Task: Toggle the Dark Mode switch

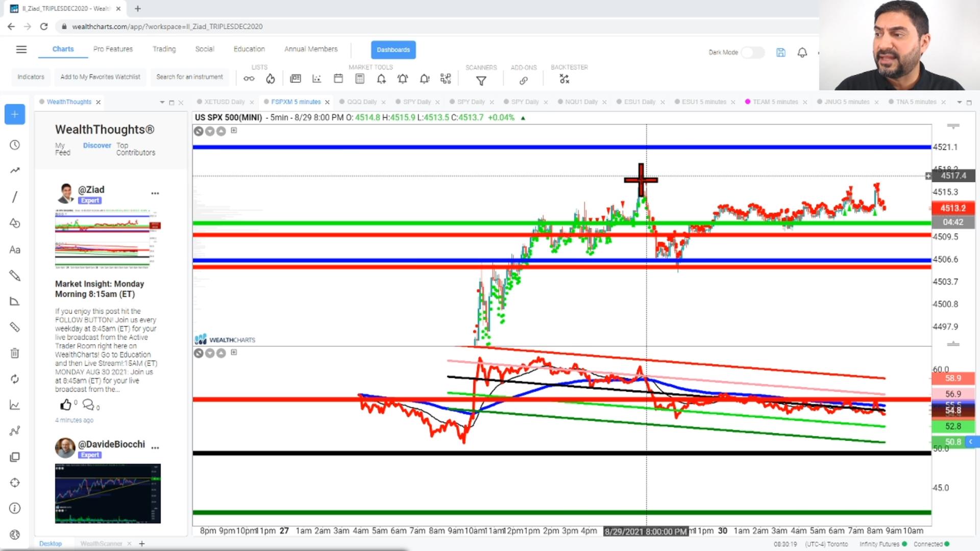Action: pyautogui.click(x=753, y=53)
